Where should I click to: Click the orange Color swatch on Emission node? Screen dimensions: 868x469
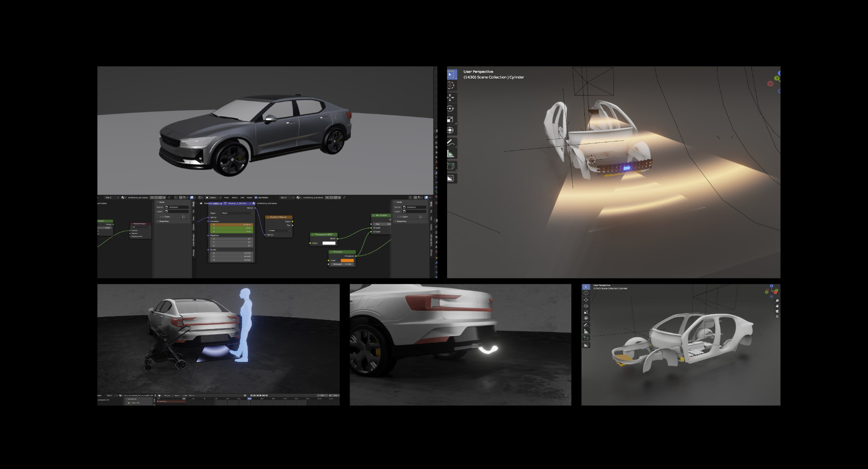click(347, 261)
